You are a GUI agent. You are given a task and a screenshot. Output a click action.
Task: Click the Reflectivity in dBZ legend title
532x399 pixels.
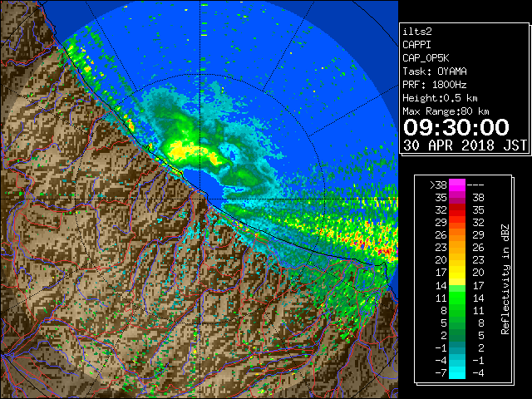[x=505, y=279]
